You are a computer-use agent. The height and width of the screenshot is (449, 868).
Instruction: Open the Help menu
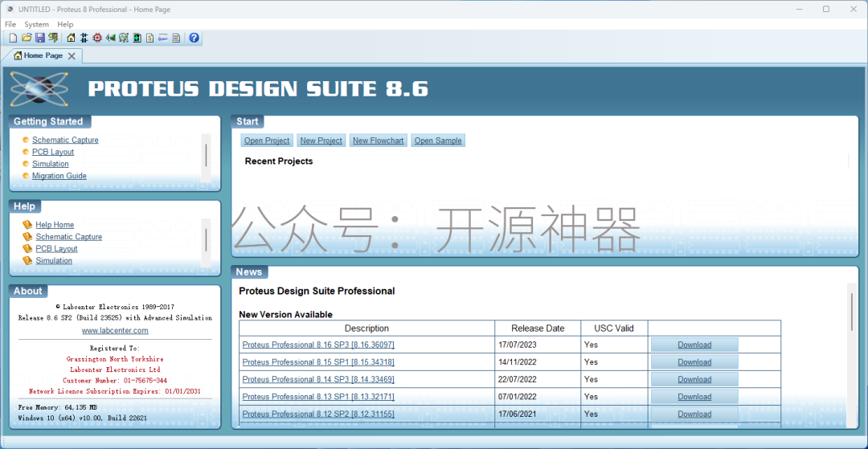tap(65, 24)
